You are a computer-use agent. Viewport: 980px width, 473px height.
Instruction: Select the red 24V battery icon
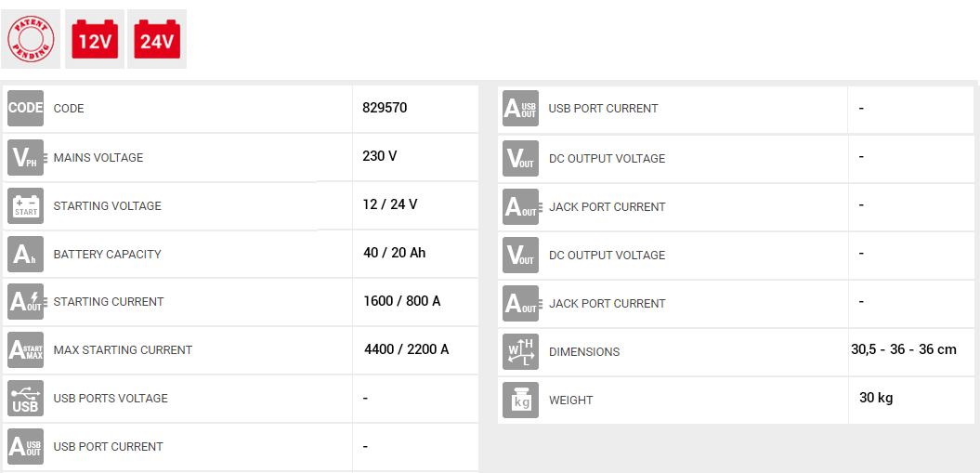tap(157, 39)
